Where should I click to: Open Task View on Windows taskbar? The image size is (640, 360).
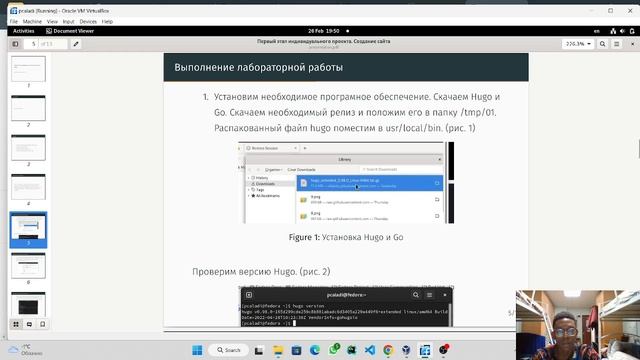point(259,350)
